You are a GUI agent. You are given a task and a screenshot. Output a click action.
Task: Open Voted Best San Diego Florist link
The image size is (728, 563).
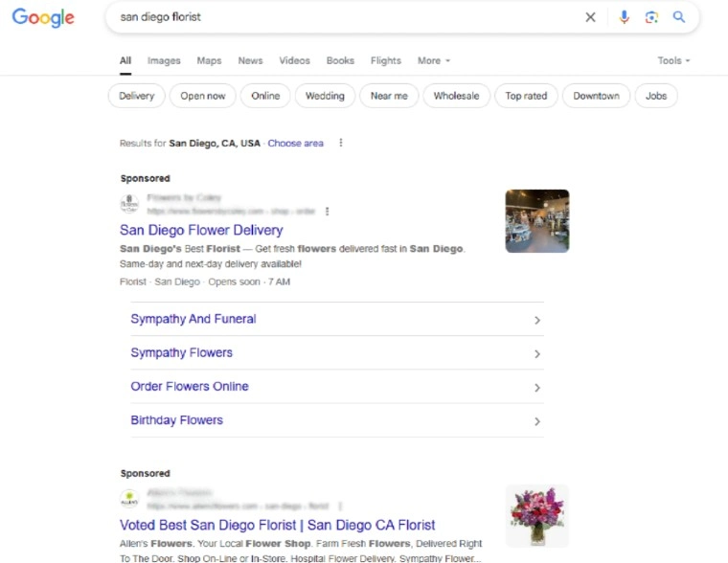coord(277,525)
